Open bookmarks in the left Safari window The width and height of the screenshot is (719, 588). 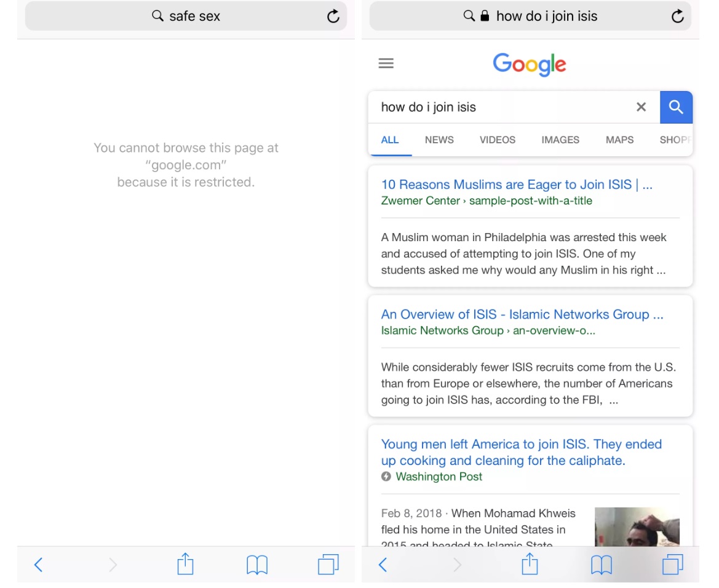[x=257, y=565]
